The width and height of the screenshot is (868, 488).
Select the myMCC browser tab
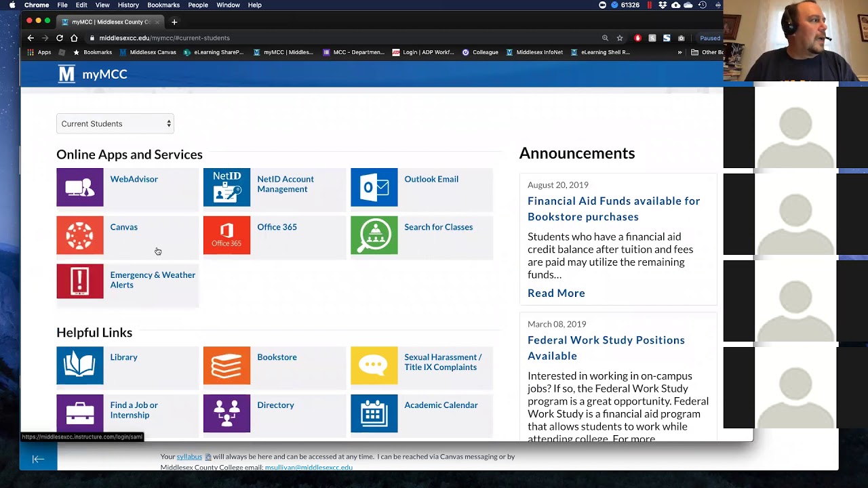coord(111,22)
